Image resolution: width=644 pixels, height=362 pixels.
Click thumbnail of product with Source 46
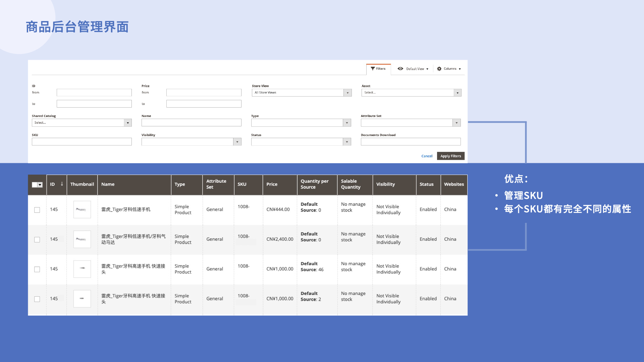pos(82,269)
